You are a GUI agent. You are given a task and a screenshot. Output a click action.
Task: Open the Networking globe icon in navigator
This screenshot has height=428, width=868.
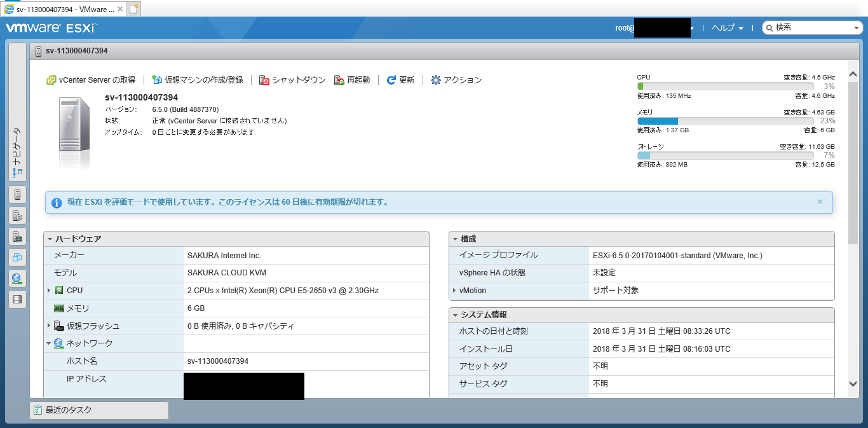(x=17, y=278)
